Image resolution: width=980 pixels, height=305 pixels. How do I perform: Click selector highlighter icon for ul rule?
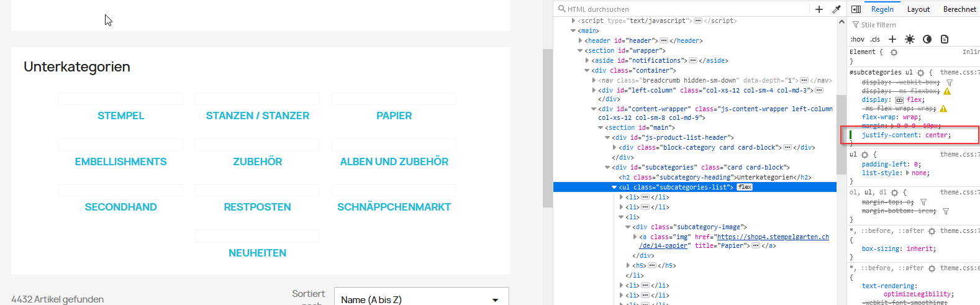864,155
